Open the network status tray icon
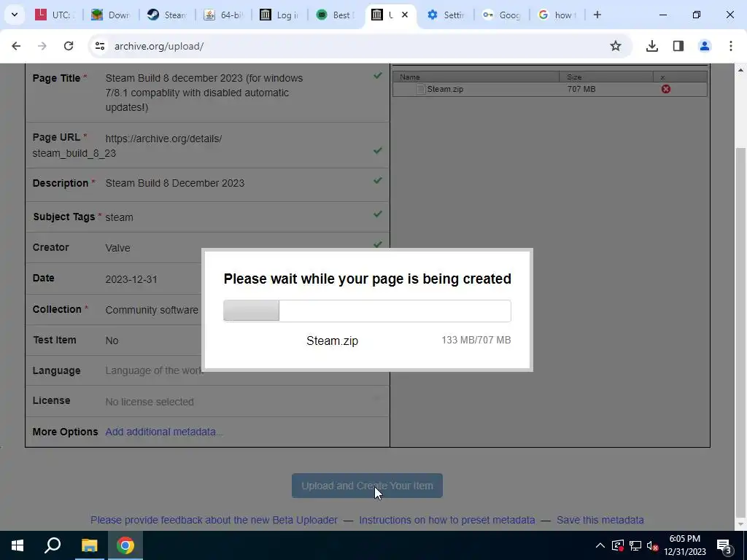Viewport: 747px width, 560px height. click(x=635, y=545)
